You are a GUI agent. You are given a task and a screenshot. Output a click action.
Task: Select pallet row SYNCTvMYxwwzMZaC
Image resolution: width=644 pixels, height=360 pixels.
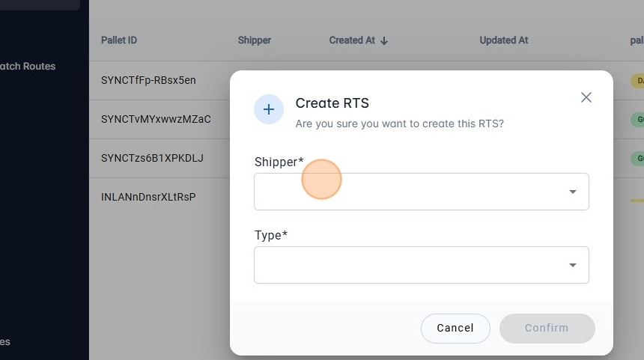click(156, 119)
